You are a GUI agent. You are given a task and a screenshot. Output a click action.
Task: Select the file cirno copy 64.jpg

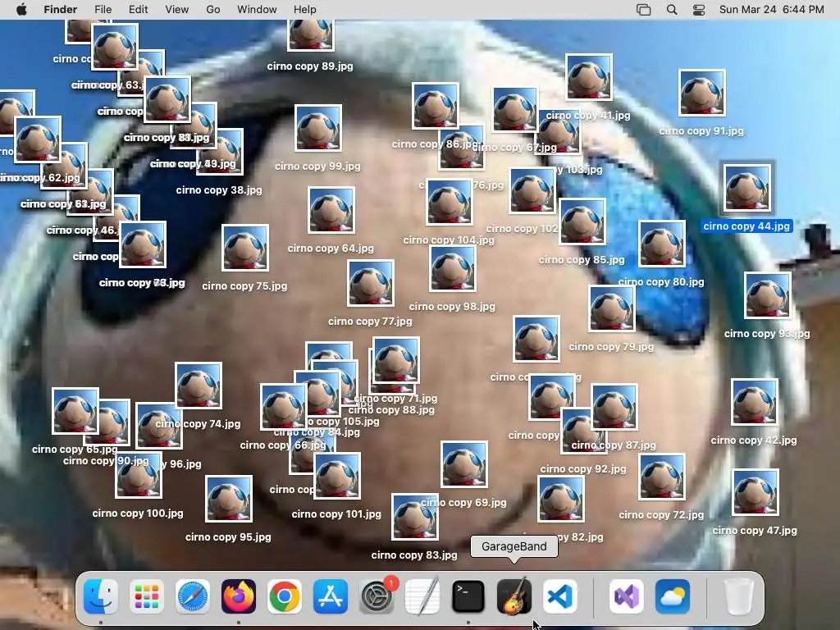(331, 210)
